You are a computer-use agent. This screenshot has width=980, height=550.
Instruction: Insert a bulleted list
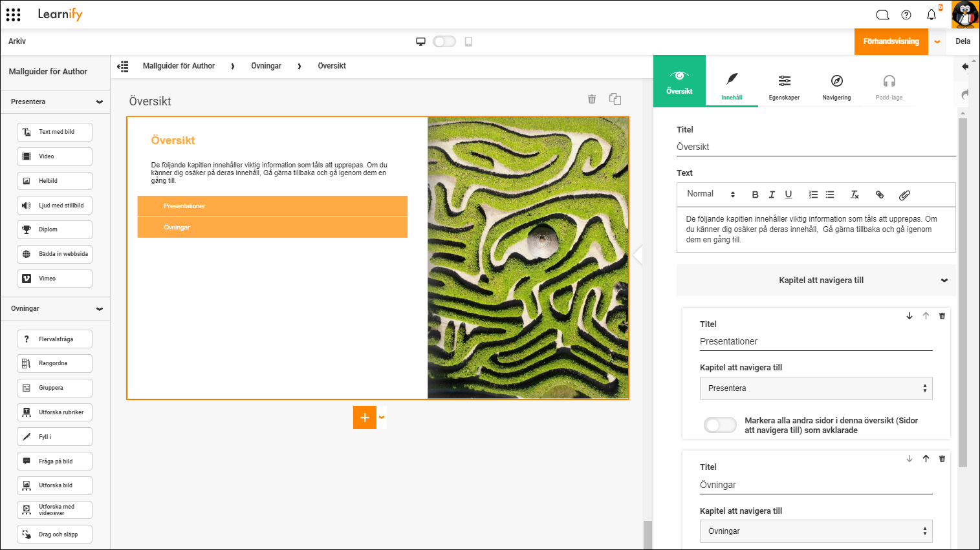[x=830, y=195]
